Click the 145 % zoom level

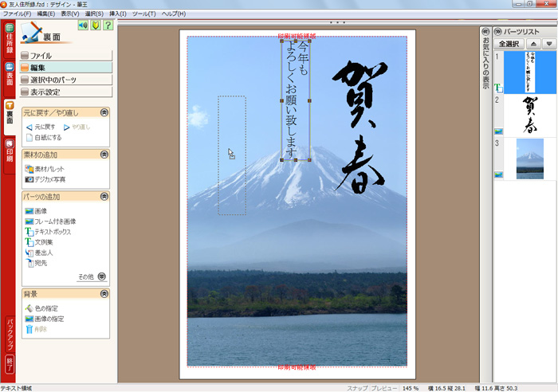click(x=411, y=387)
